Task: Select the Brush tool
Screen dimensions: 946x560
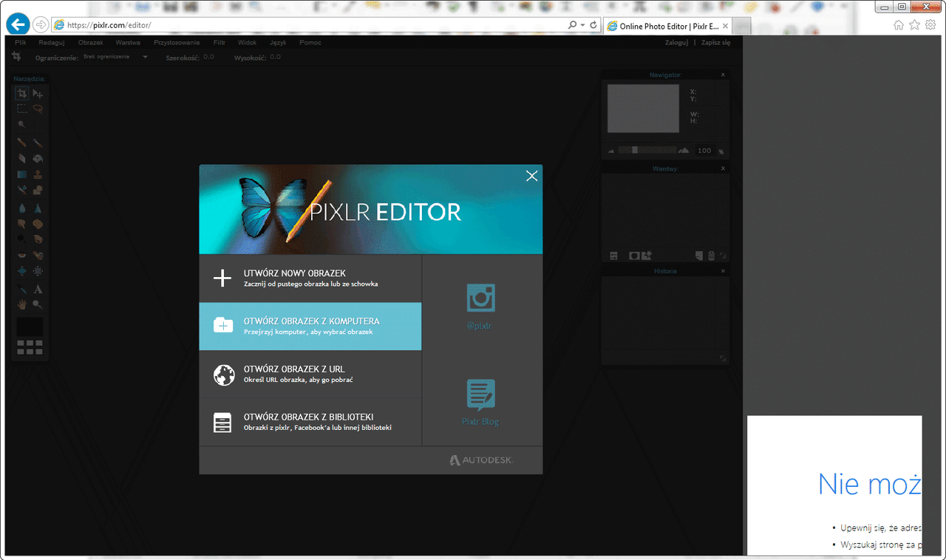Action: coord(38,142)
